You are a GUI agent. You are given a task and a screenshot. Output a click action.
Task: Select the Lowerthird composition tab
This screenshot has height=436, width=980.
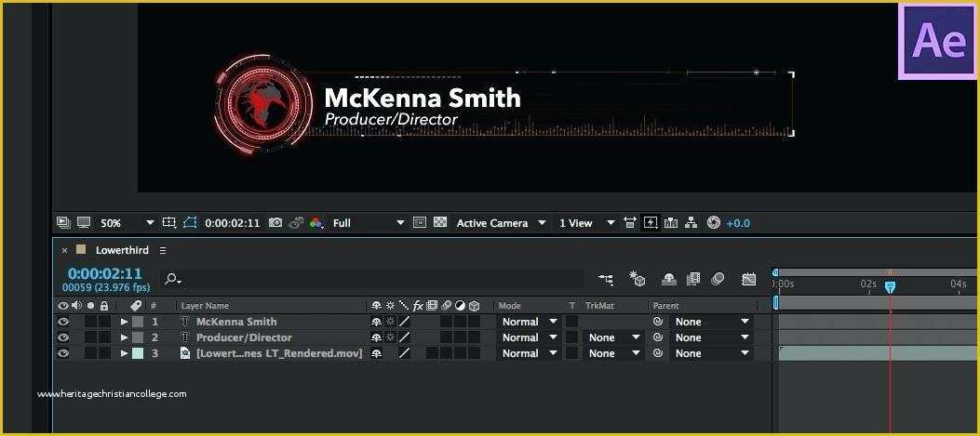point(122,250)
